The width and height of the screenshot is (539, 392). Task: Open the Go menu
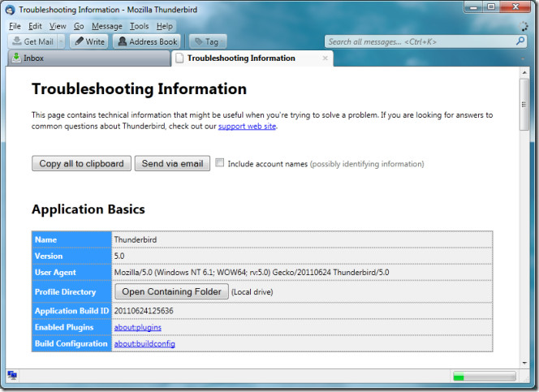click(79, 26)
